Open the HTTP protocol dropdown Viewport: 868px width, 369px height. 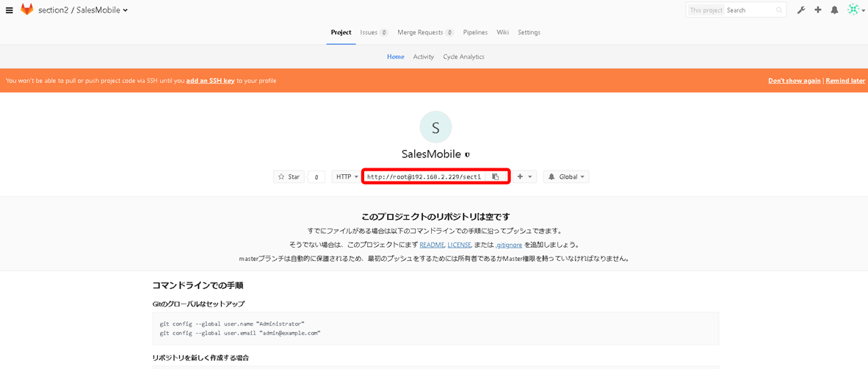point(346,176)
